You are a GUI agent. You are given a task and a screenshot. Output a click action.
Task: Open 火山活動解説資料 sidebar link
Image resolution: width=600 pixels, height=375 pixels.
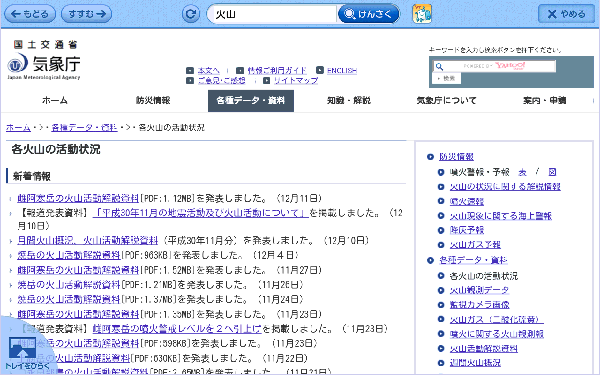484,349
